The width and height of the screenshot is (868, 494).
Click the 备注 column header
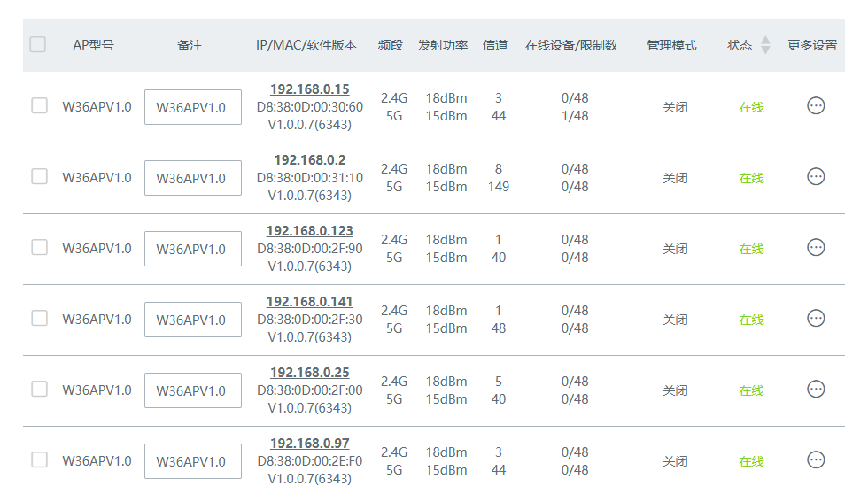pos(190,45)
